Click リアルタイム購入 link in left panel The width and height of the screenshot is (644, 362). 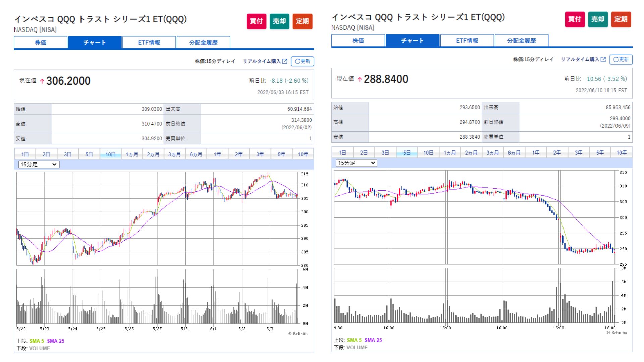click(265, 61)
